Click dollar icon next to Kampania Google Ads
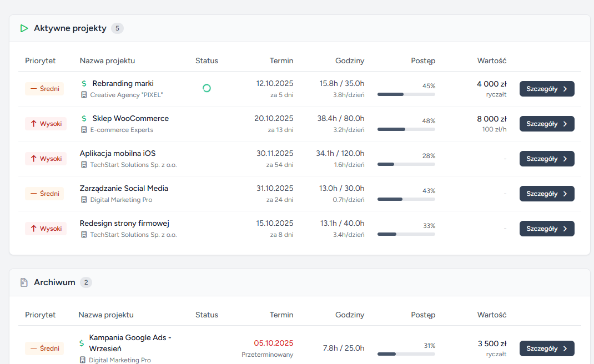Image resolution: width=594 pixels, height=364 pixels. click(82, 343)
